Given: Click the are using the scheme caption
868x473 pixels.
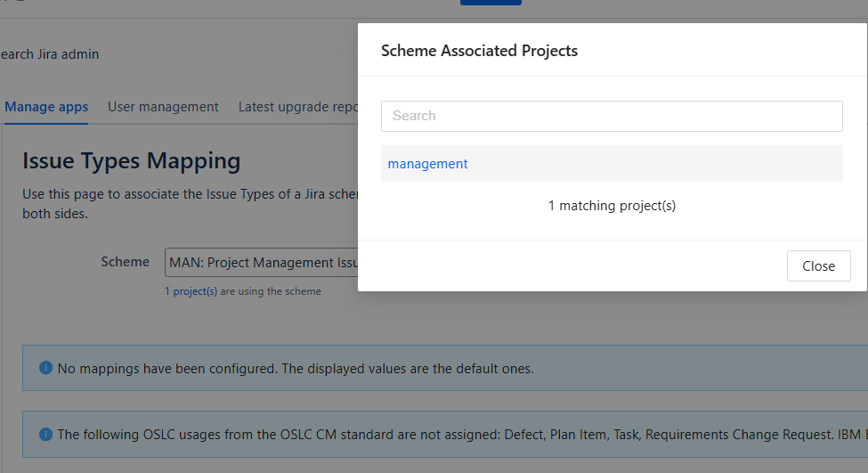Looking at the screenshot, I should [x=265, y=291].
